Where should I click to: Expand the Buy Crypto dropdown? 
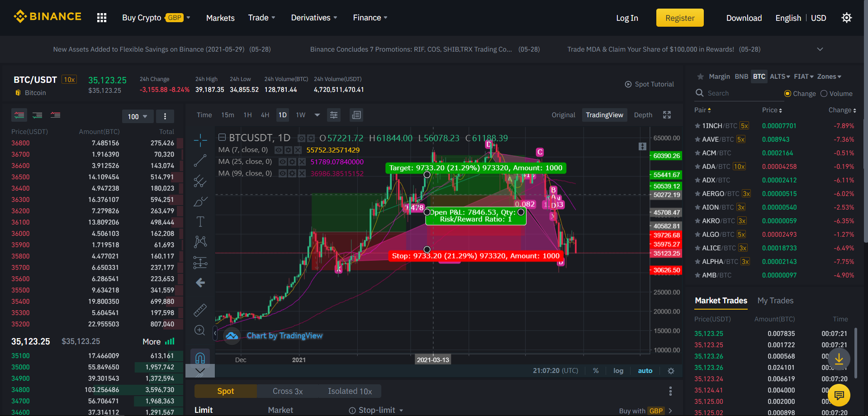click(188, 18)
